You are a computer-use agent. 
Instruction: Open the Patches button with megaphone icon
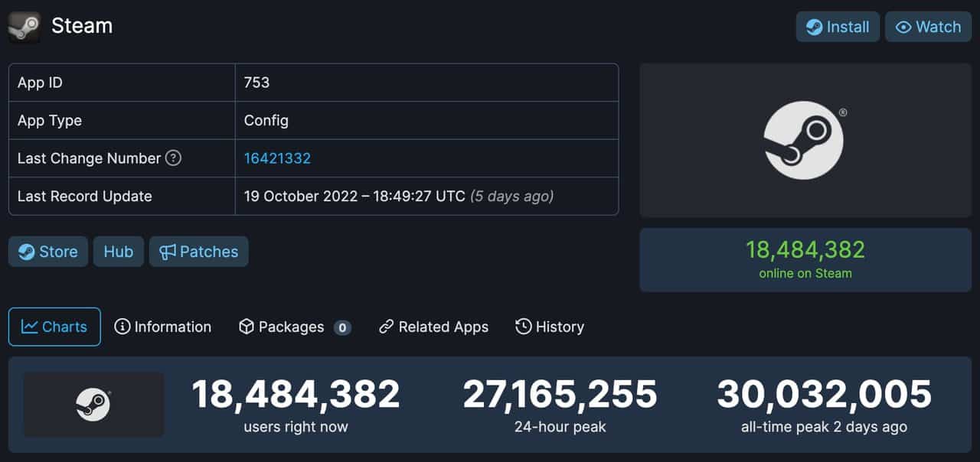(198, 252)
